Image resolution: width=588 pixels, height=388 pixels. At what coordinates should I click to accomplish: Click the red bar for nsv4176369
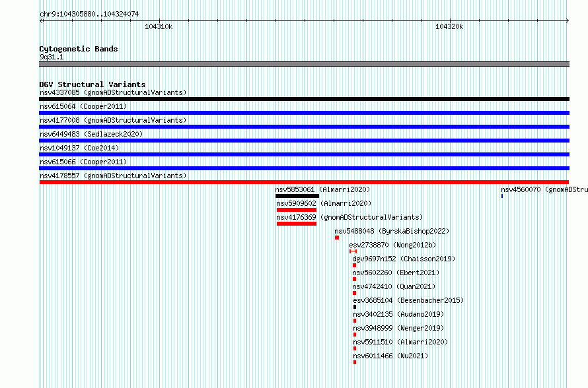297,224
